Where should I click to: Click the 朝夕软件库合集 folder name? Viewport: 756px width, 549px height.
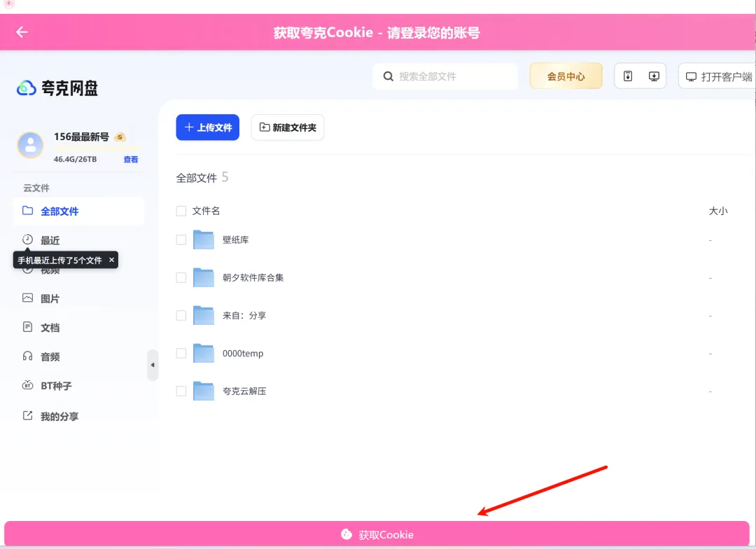tap(253, 277)
